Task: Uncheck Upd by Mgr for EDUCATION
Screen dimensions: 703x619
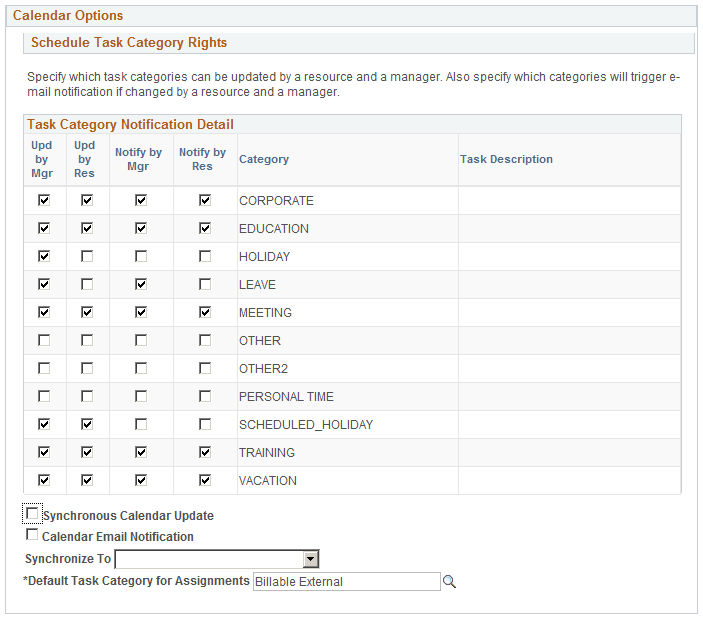Action: click(44, 228)
